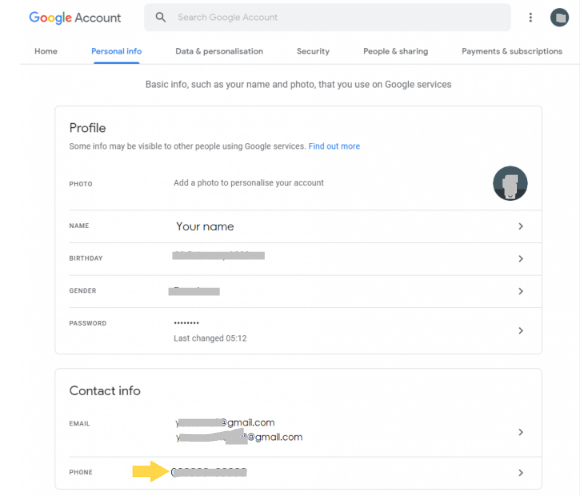
Task: Click the redacted phone number
Action: [209, 472]
